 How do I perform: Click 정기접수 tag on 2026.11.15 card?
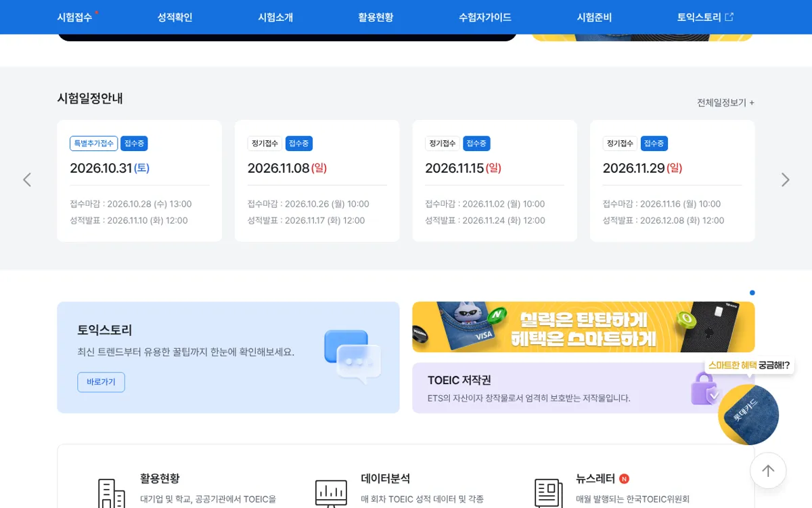[x=443, y=144]
